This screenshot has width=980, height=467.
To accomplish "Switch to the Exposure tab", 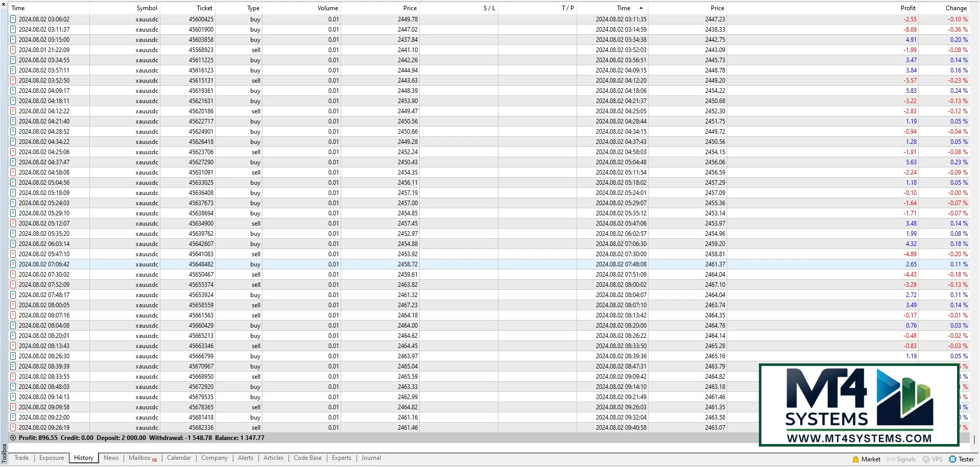I will tap(52, 458).
